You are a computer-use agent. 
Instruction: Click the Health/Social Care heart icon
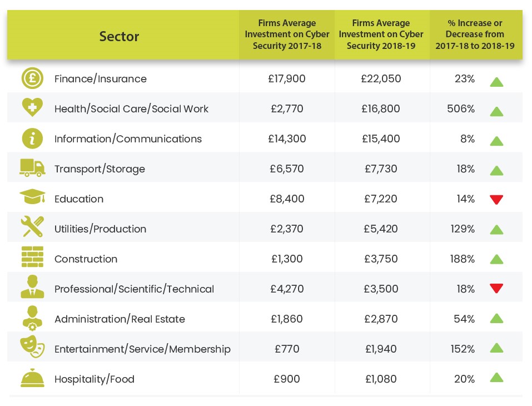[x=32, y=108]
